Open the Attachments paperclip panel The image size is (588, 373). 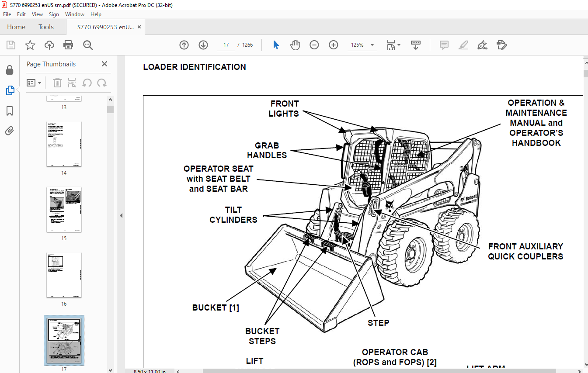point(10,131)
